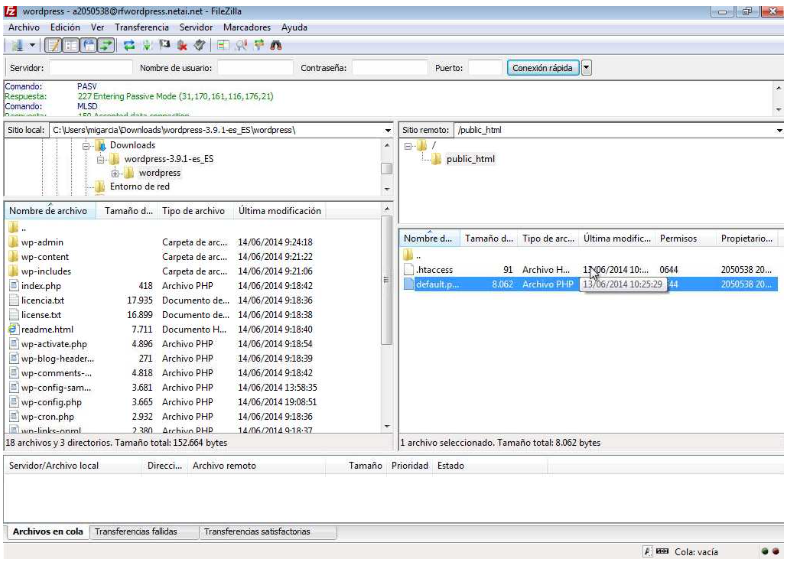Viewport: 792px width, 569px height.
Task: Click the local tree scrollbar thumb
Action: (387, 169)
